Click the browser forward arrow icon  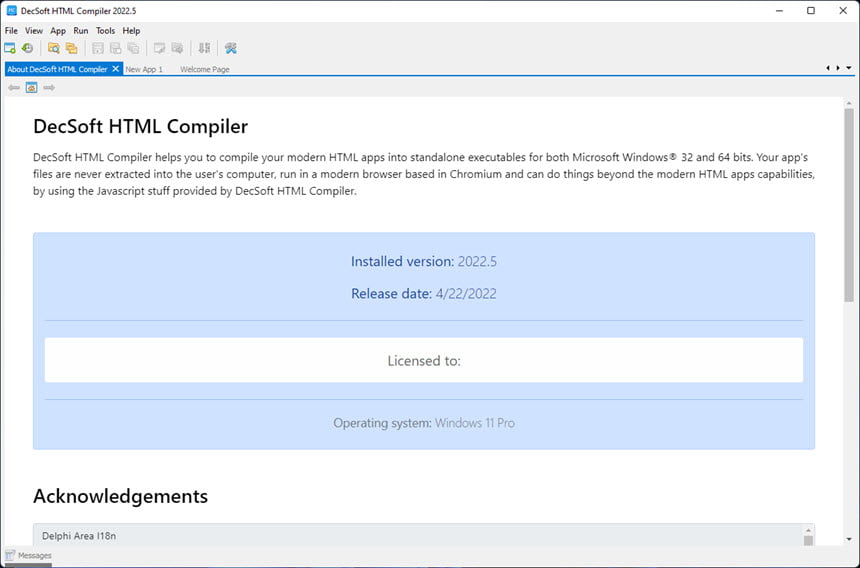(x=49, y=88)
